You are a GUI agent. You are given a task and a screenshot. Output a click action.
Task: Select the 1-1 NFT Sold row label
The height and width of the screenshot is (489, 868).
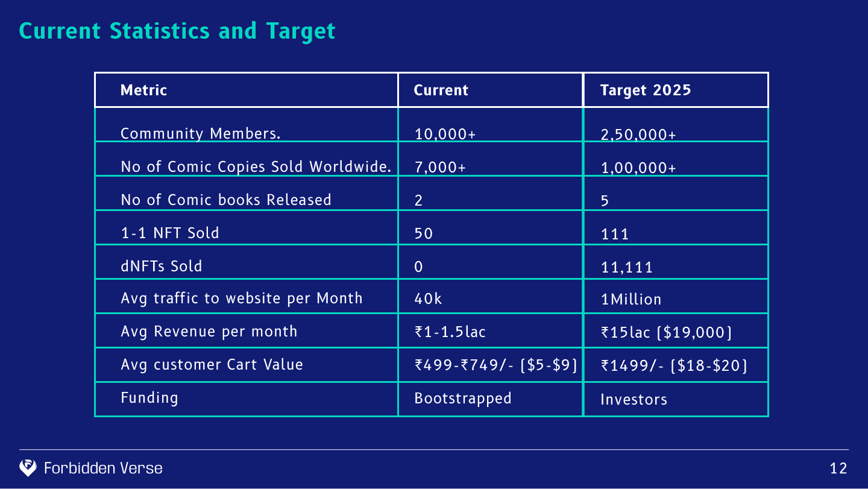click(x=170, y=233)
